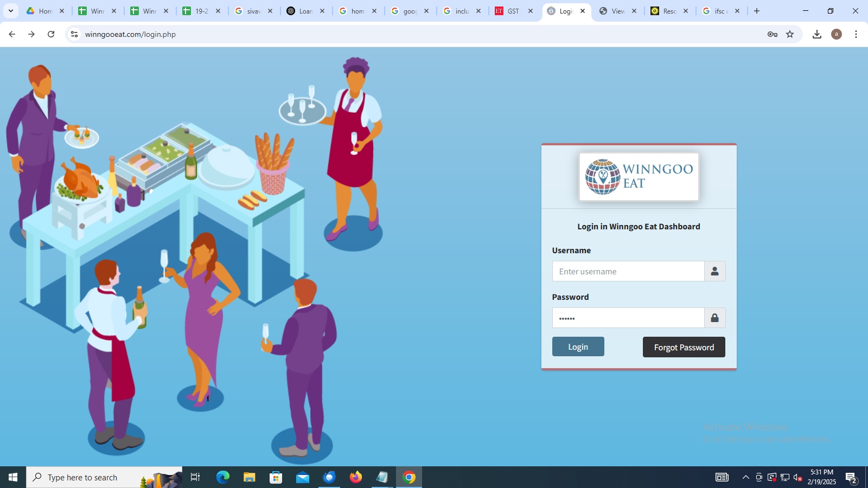The height and width of the screenshot is (488, 868).
Task: Show hidden system tray icons
Action: [745, 477]
